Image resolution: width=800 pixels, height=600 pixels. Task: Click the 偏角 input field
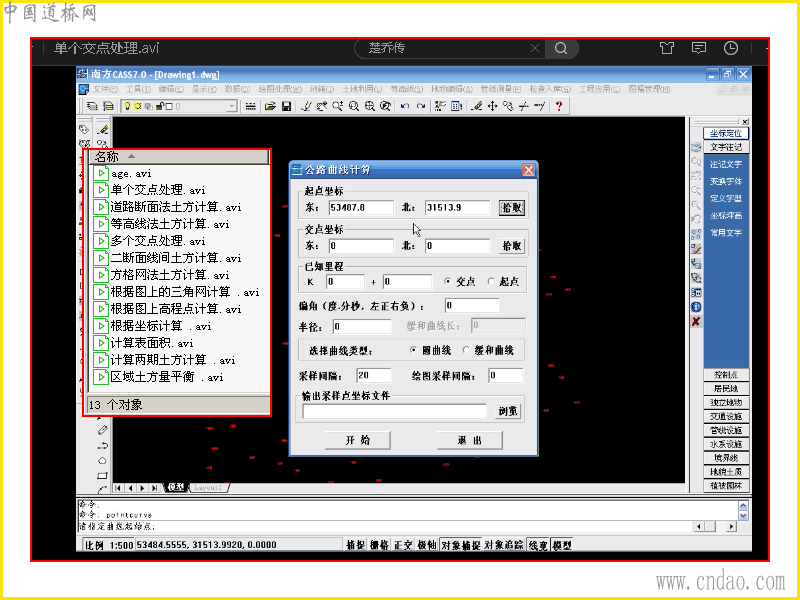point(472,305)
